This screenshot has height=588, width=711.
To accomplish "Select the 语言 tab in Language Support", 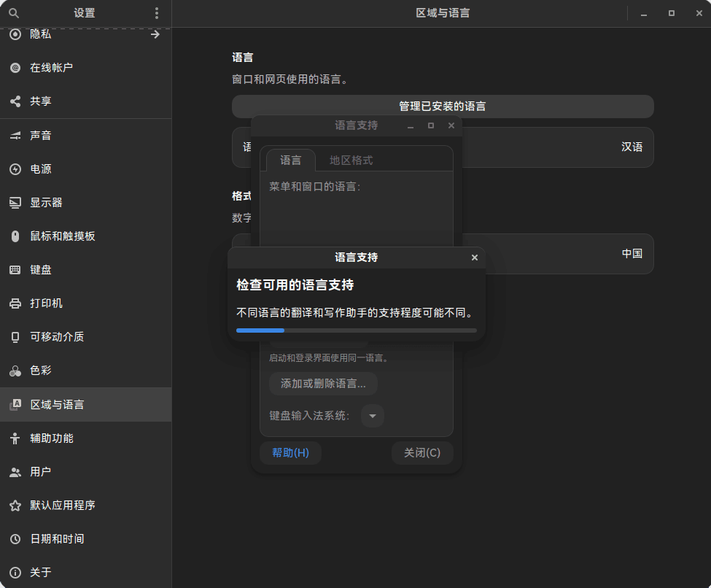I will [x=290, y=160].
